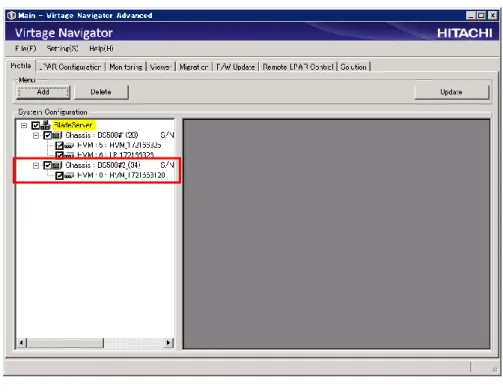Uncheck the BladeServer root checkbox

[36, 125]
